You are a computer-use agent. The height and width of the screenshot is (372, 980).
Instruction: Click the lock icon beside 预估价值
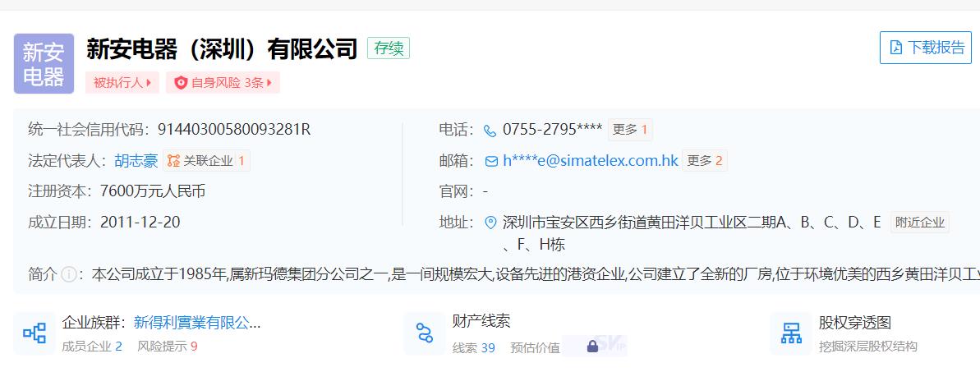coord(592,346)
